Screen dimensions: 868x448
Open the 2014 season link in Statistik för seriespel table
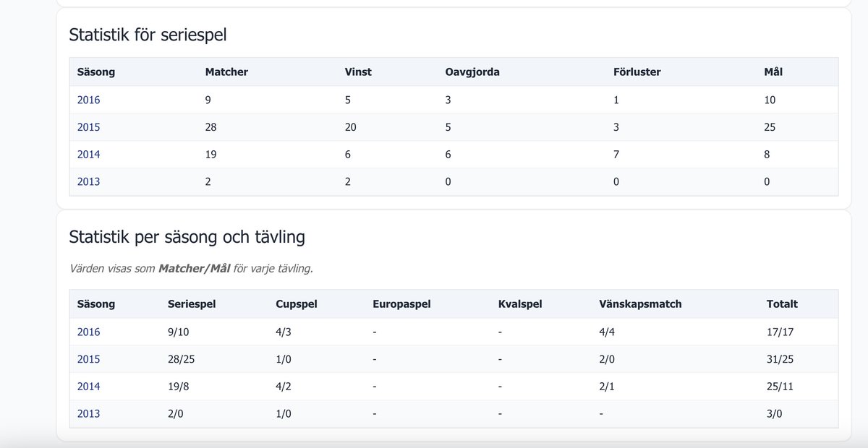[x=88, y=155]
